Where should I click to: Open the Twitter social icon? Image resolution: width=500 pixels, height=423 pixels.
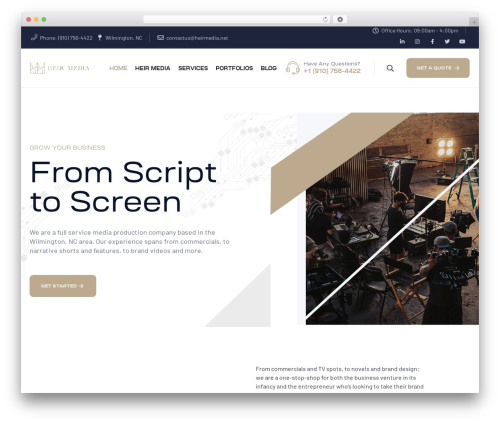(x=447, y=41)
